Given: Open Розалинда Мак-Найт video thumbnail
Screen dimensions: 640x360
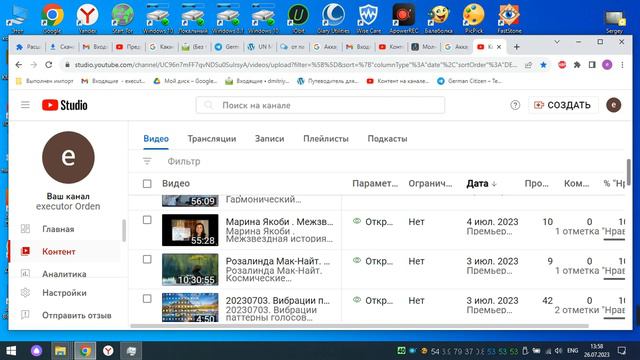Looking at the screenshot, I should (190, 269).
